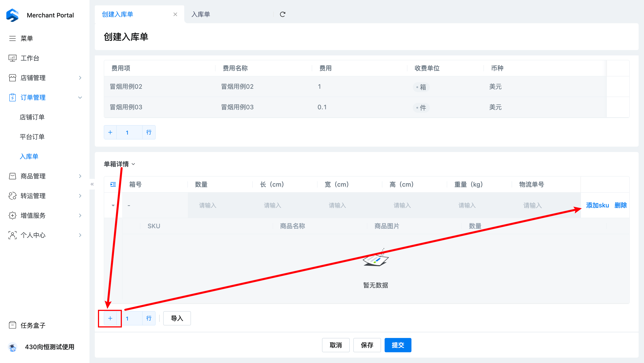Image resolution: width=644 pixels, height=363 pixels.
Task: Open 任务盒子 in the sidebar
Action: tap(33, 325)
